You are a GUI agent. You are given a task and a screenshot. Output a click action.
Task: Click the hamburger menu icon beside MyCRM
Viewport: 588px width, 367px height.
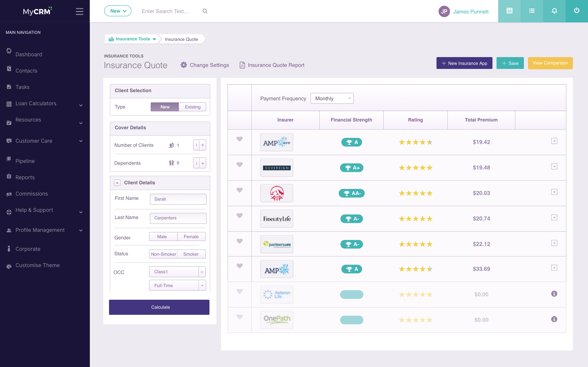tap(79, 11)
